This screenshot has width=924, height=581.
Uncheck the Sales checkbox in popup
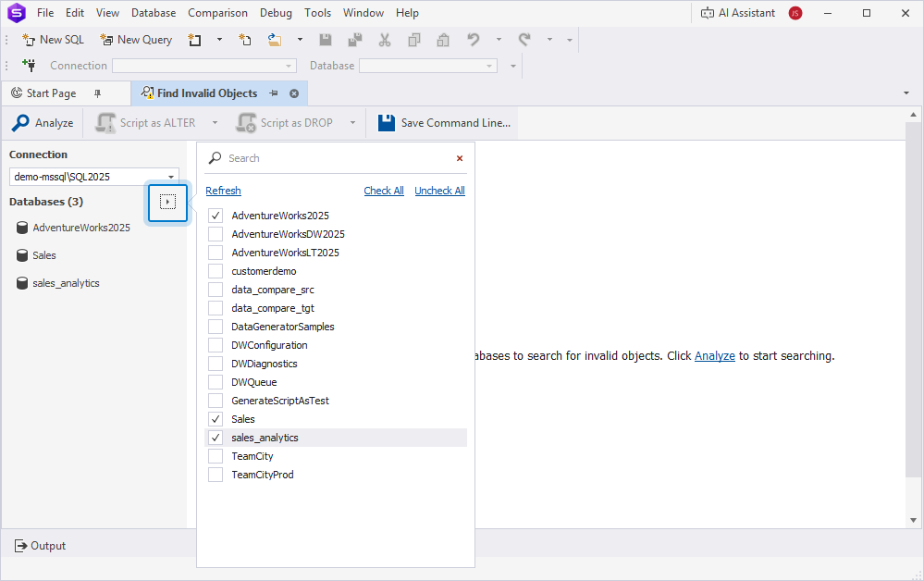tap(216, 419)
